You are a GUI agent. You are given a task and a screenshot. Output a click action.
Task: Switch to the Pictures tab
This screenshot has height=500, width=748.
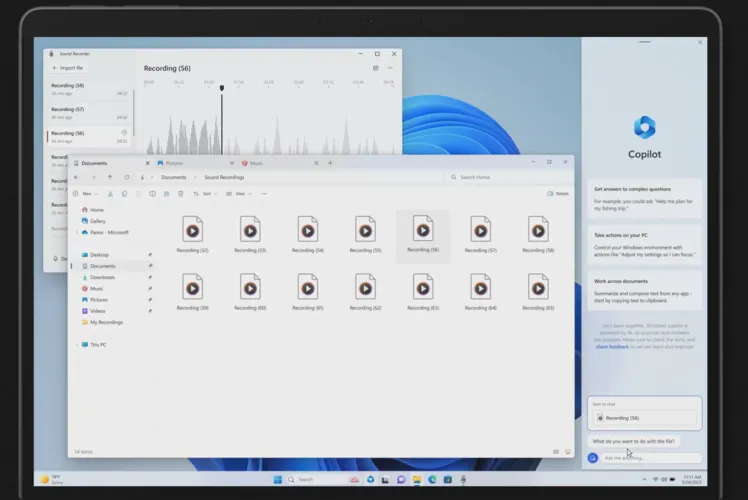[x=175, y=162]
